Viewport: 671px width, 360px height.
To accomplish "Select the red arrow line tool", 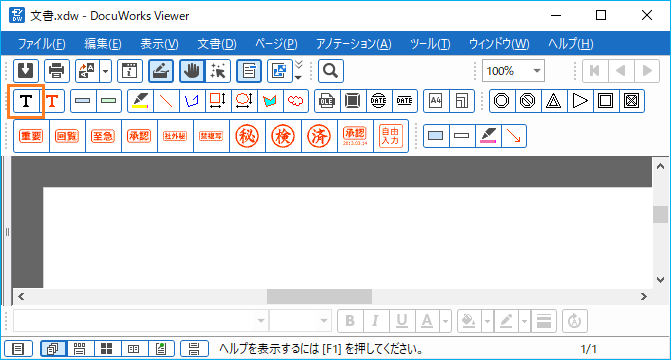I will (514, 136).
